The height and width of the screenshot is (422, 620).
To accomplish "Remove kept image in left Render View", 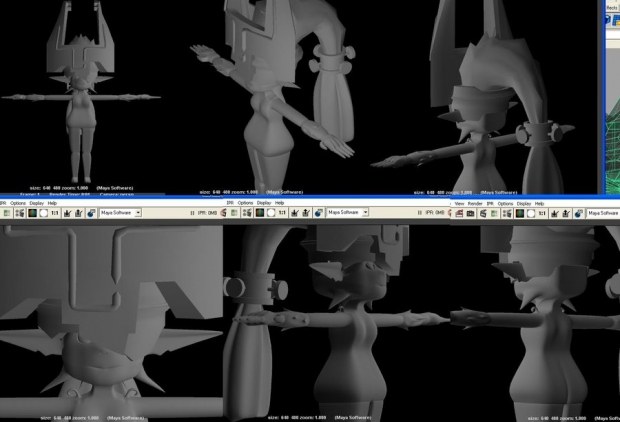I will (x=79, y=213).
